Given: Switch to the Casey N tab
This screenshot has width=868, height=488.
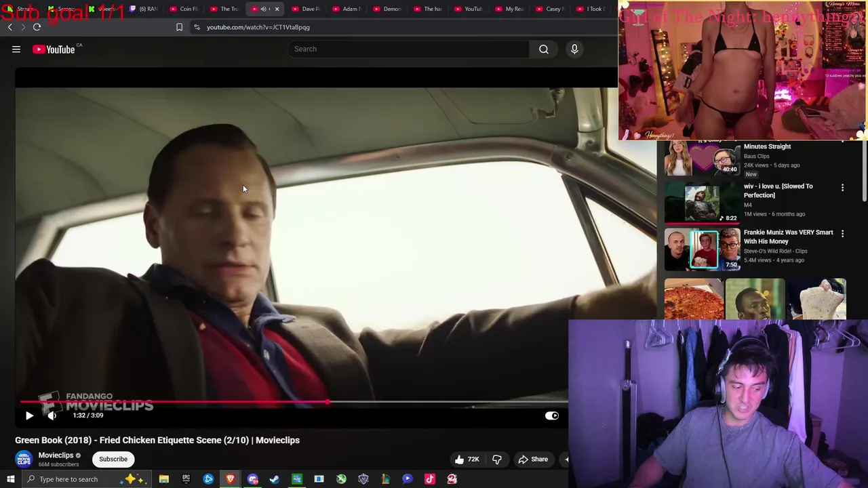Looking at the screenshot, I should pos(550,9).
